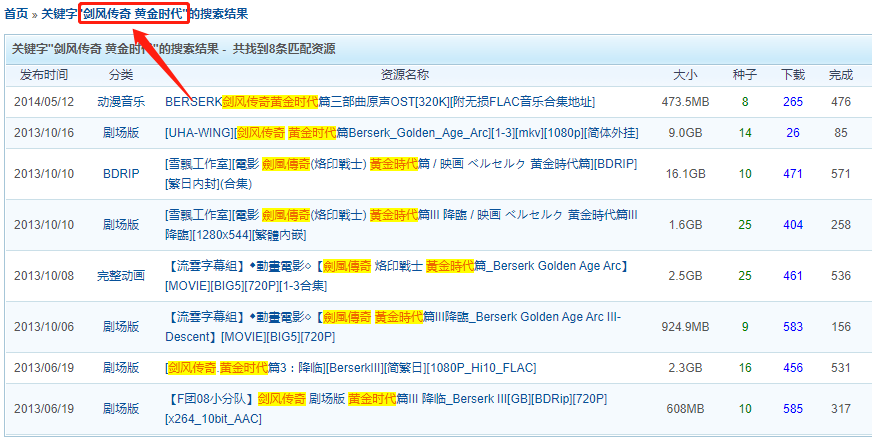Click download count 404

coord(792,225)
